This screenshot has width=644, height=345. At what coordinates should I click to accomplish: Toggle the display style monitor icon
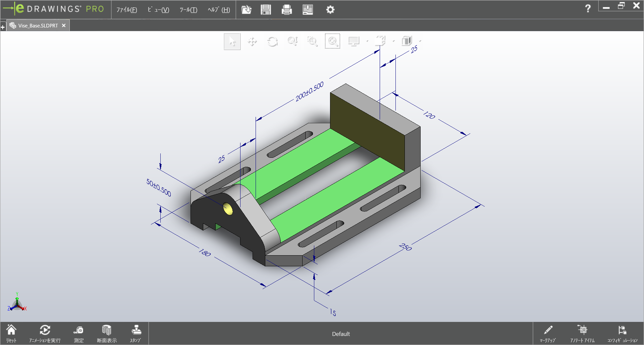354,41
